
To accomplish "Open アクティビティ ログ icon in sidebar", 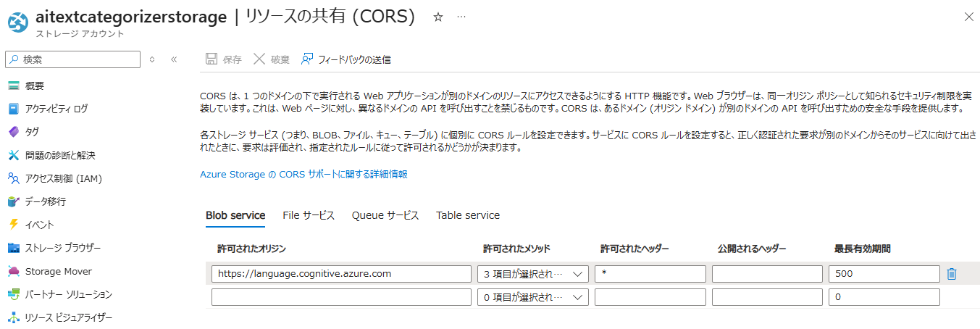I will 13,109.
